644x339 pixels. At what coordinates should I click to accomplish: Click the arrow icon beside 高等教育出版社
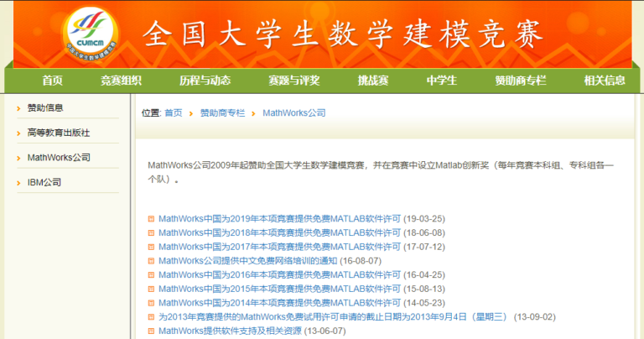19,133
